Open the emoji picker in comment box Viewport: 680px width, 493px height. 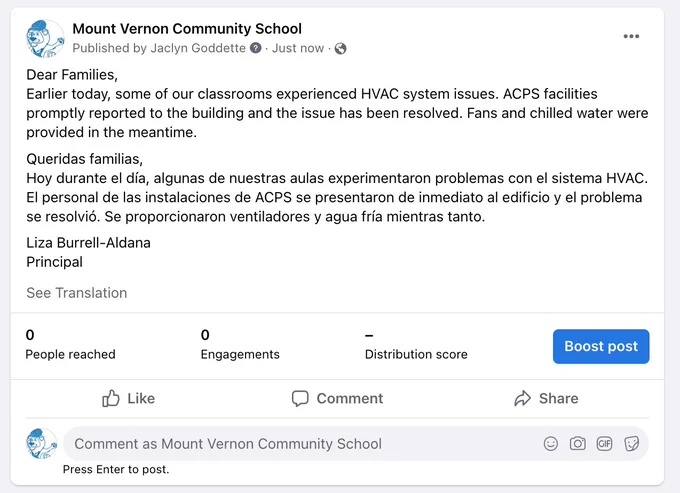click(551, 444)
